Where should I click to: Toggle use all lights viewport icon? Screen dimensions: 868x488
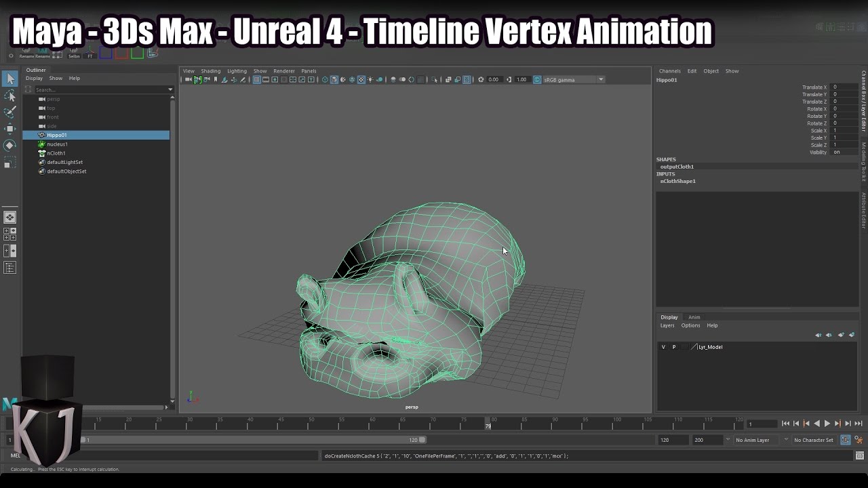pos(370,79)
